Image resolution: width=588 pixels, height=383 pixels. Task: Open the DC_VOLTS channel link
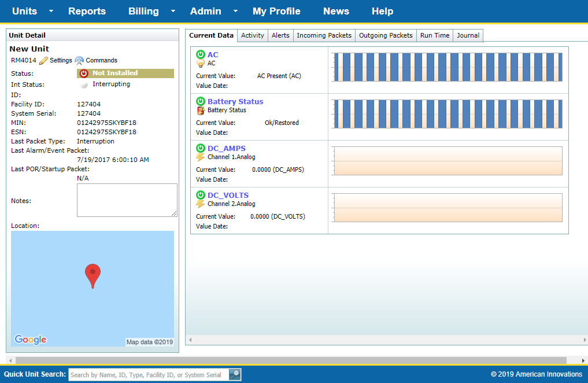228,195
